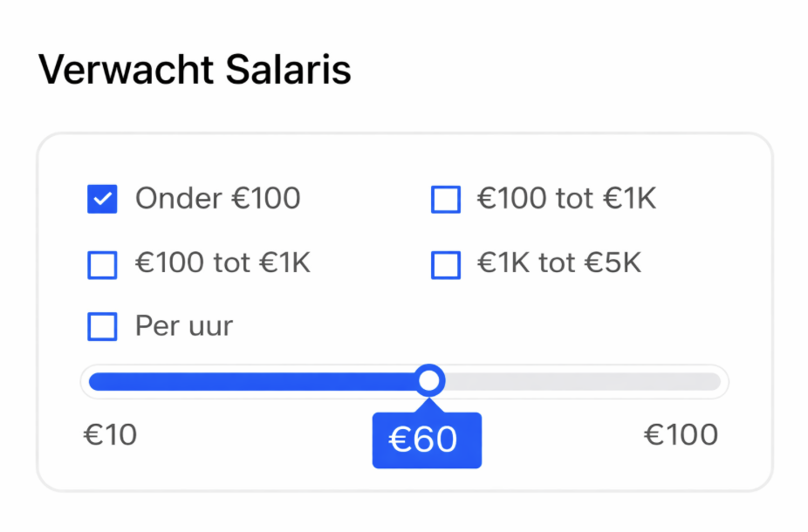Click the white checkmark icon in Onder €100
The width and height of the screenshot is (808, 532).
[x=103, y=200]
